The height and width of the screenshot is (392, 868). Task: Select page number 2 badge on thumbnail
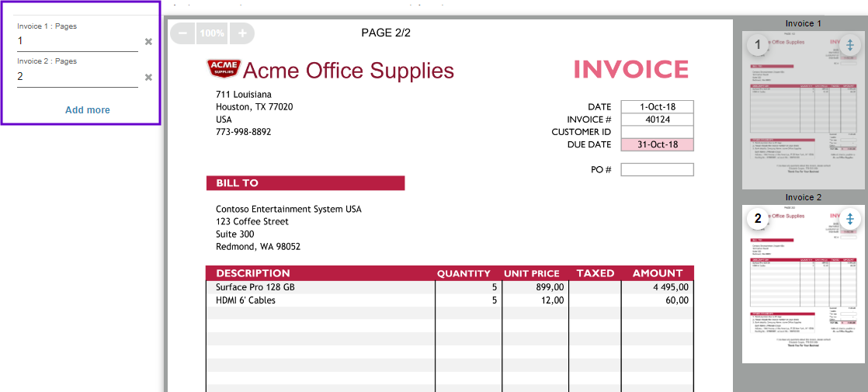758,218
